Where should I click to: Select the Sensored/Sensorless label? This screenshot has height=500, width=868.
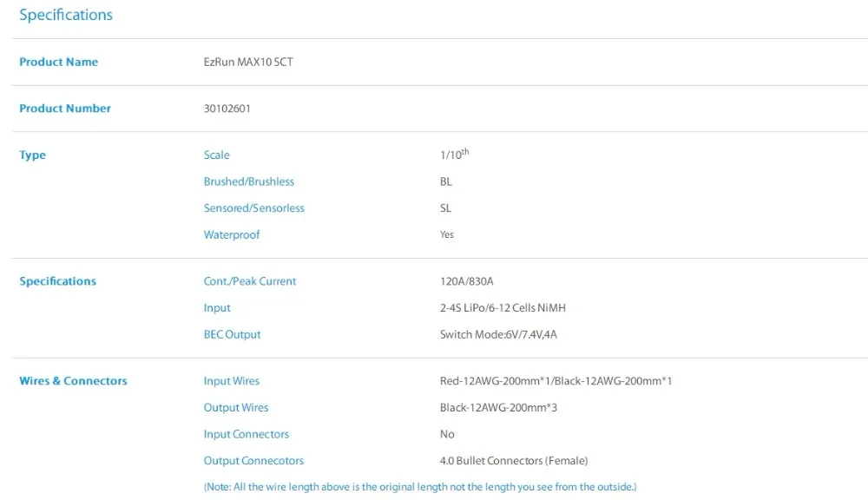(x=254, y=208)
